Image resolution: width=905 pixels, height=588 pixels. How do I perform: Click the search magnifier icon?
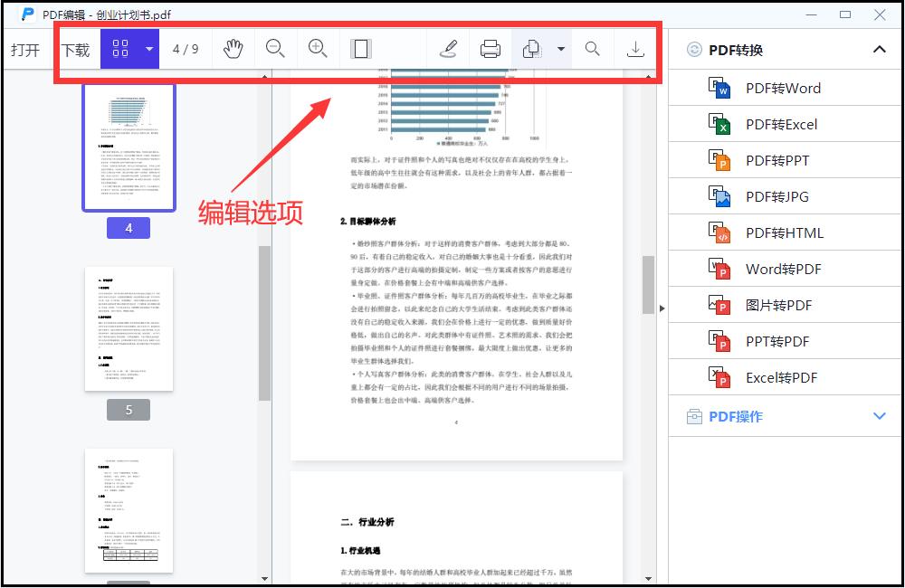click(592, 49)
